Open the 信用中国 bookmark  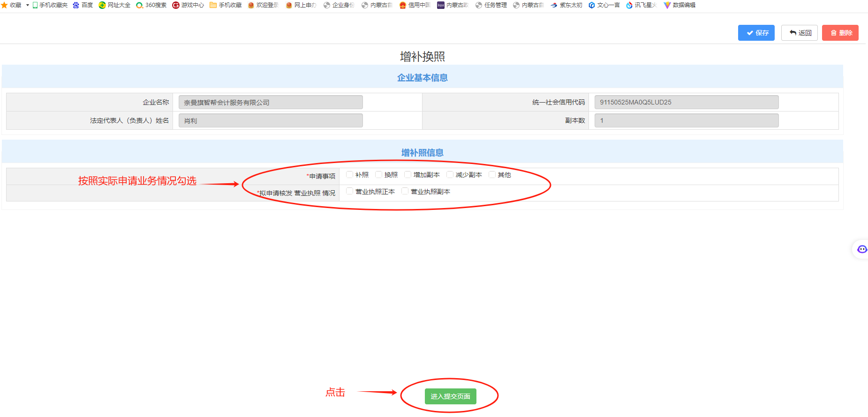(415, 5)
